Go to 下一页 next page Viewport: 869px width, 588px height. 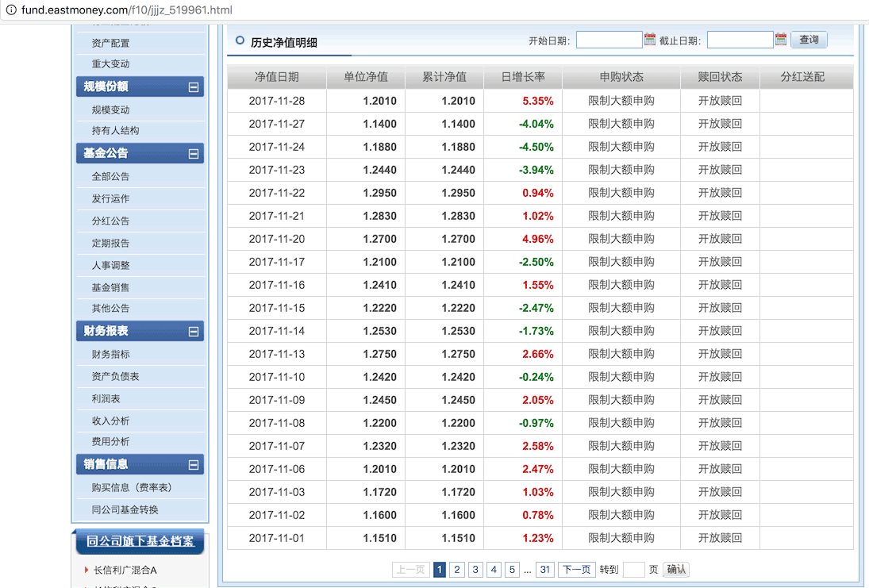click(576, 569)
